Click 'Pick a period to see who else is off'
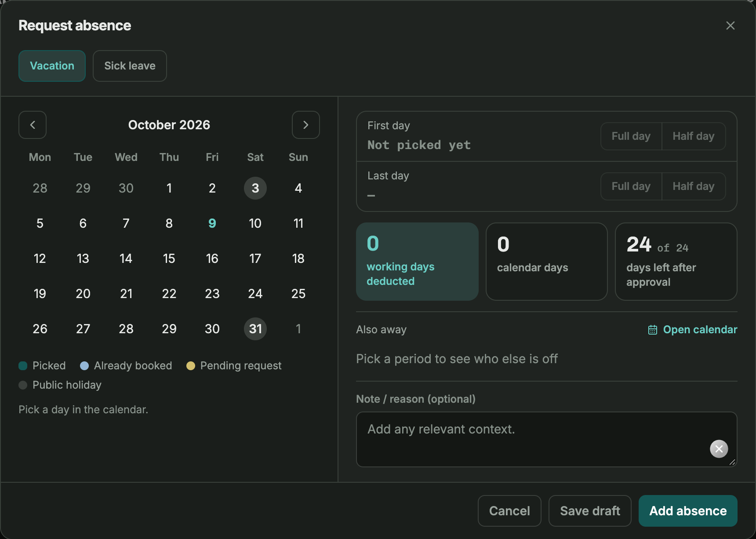The width and height of the screenshot is (756, 539). tap(457, 359)
